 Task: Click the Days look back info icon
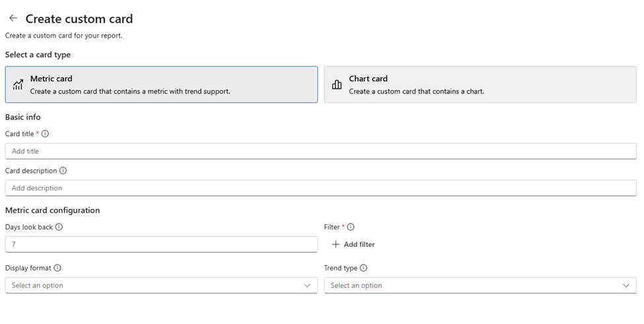[x=59, y=227]
